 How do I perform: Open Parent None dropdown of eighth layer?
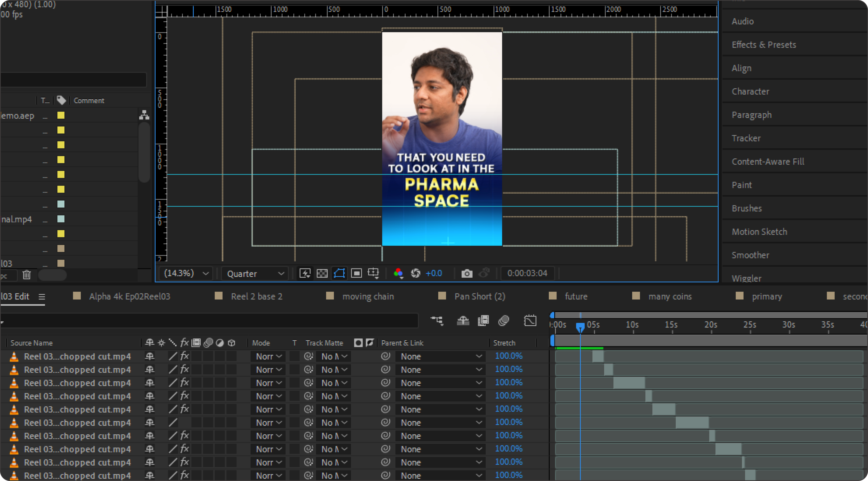(x=440, y=449)
